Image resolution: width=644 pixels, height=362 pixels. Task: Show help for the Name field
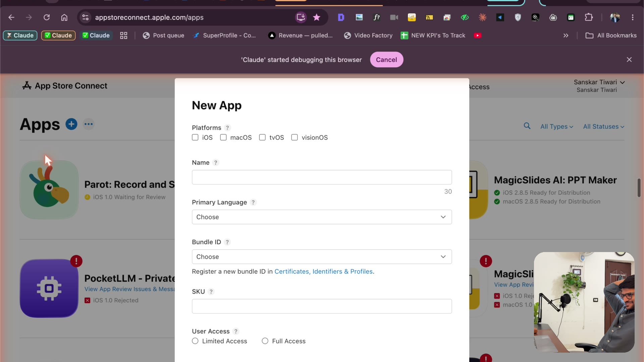pos(216,163)
